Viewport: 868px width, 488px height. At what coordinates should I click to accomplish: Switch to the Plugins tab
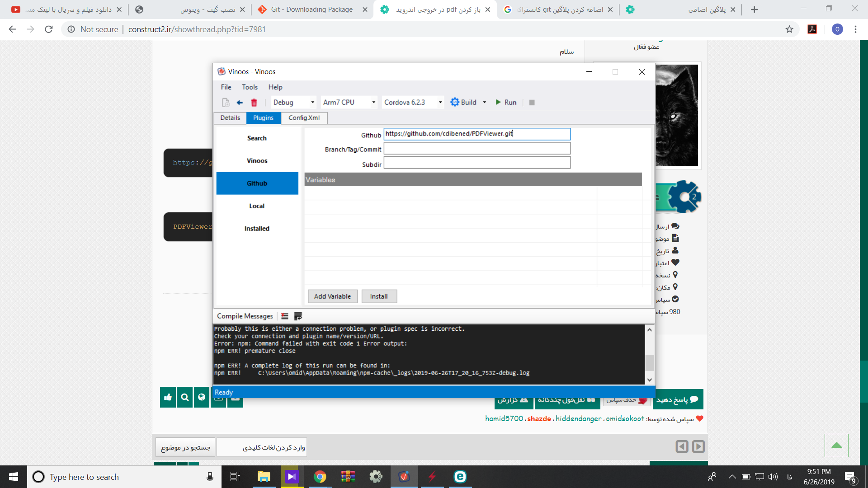264,118
